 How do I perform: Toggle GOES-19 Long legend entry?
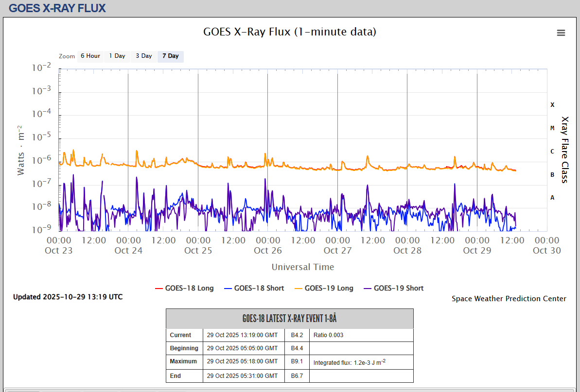[329, 288]
